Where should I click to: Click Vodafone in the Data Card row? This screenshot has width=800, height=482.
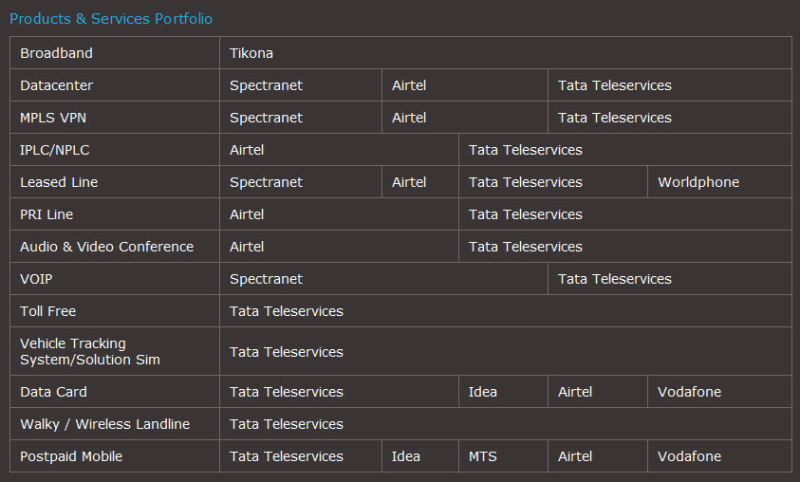pyautogui.click(x=689, y=392)
